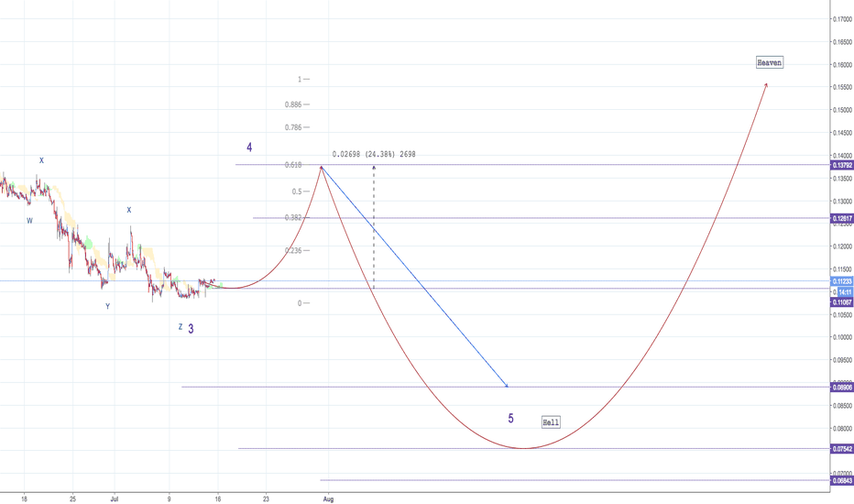The height and width of the screenshot is (504, 854).
Task: Click the "Heaven" text label
Action: (x=769, y=62)
